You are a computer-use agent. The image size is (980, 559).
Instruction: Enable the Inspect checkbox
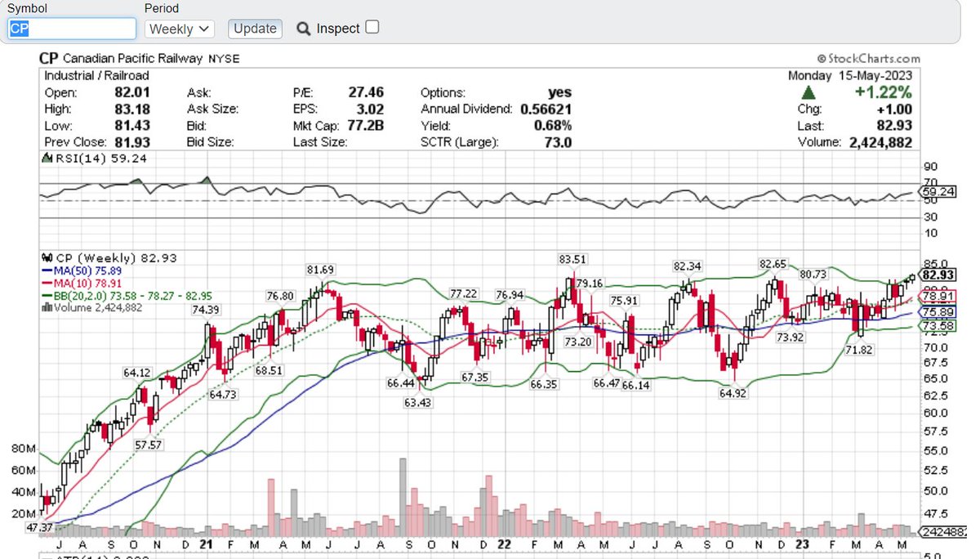(x=372, y=27)
